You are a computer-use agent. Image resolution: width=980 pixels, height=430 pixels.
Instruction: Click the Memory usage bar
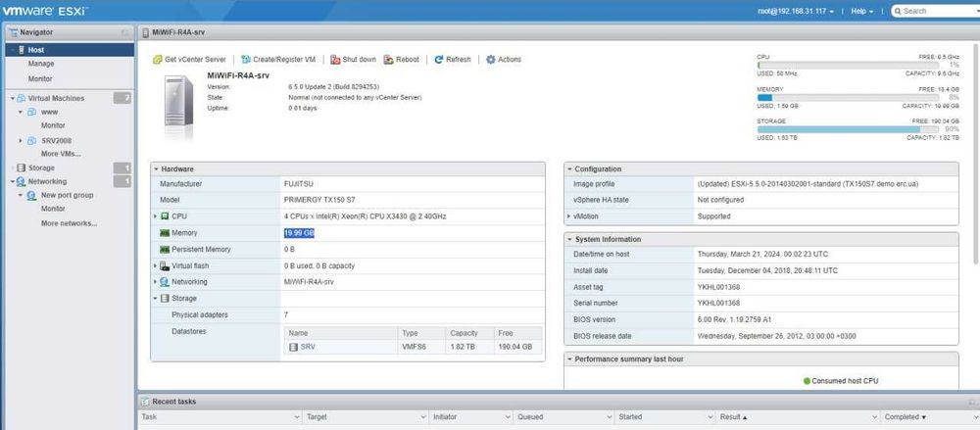(848, 98)
